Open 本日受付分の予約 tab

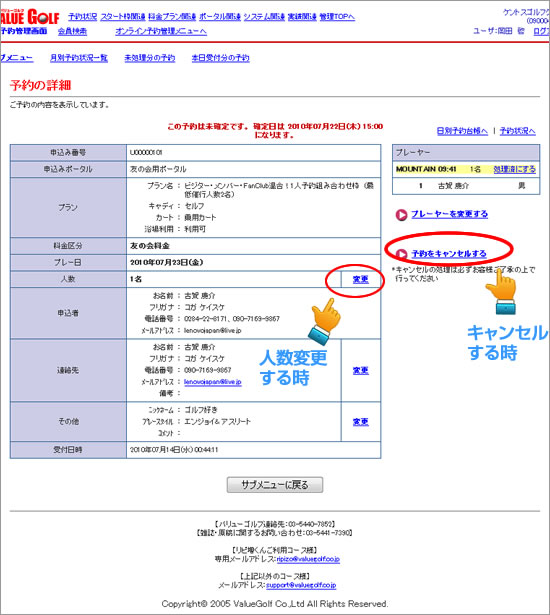220,58
